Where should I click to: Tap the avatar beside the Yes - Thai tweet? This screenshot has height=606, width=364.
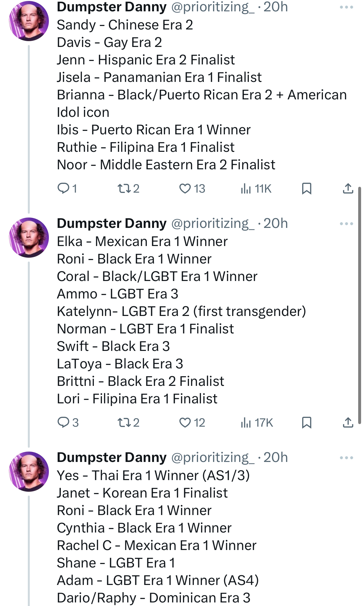click(29, 472)
